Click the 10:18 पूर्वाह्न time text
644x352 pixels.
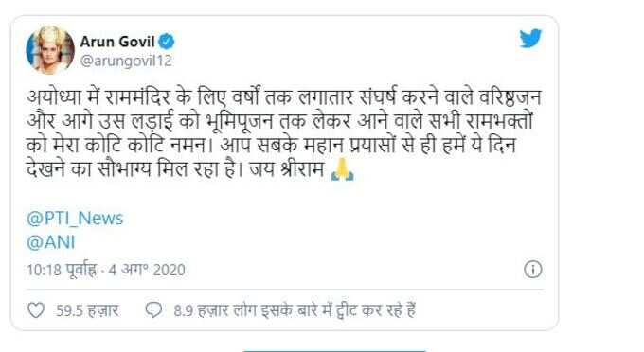pyautogui.click(x=62, y=270)
